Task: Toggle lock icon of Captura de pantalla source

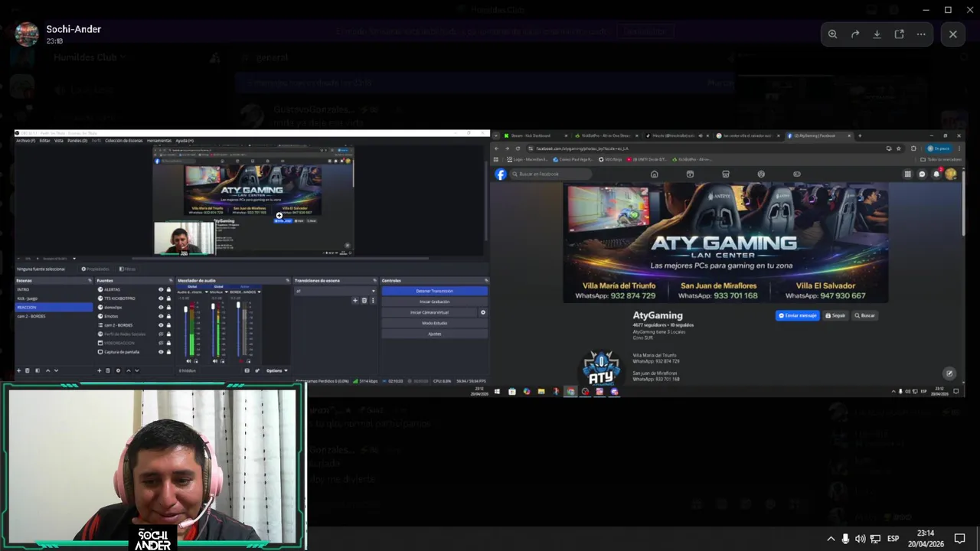Action: (x=168, y=352)
